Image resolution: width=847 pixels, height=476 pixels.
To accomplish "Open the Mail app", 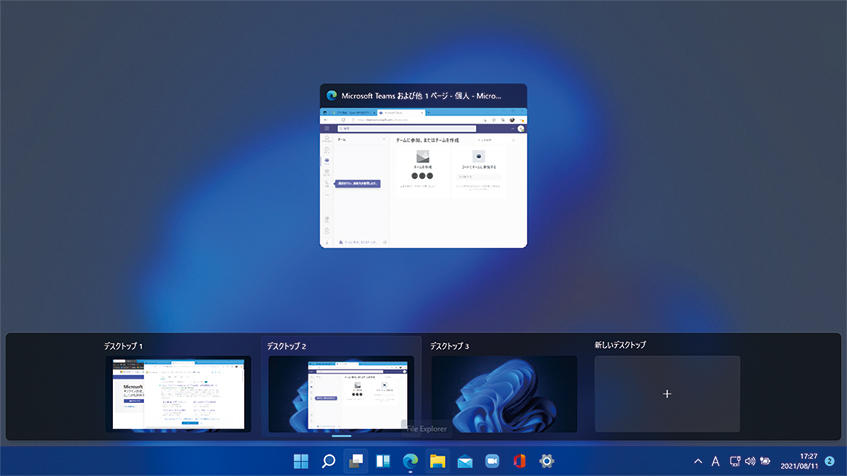I will pyautogui.click(x=465, y=461).
